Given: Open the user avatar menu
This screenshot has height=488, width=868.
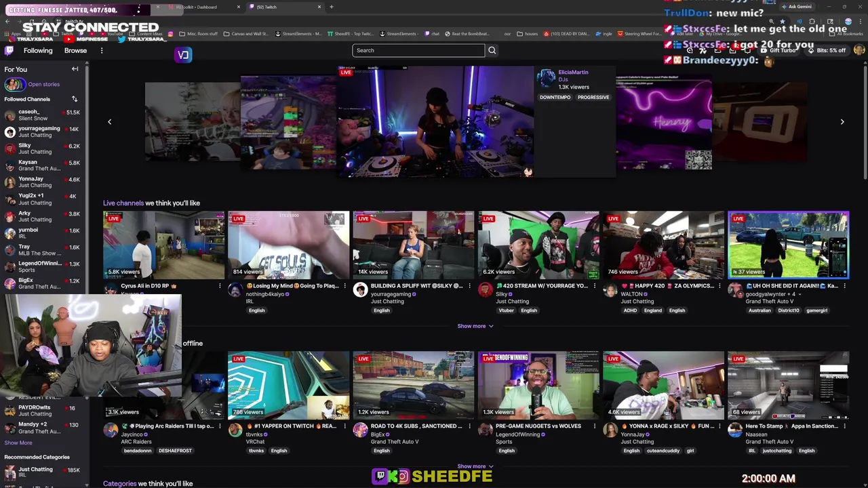Looking at the screenshot, I should 859,50.
